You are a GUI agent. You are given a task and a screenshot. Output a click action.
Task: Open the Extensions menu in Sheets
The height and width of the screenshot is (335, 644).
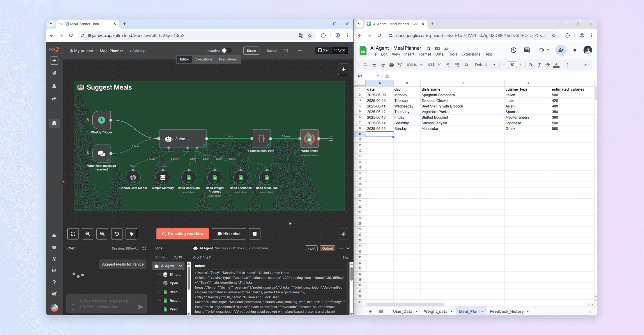tap(471, 54)
